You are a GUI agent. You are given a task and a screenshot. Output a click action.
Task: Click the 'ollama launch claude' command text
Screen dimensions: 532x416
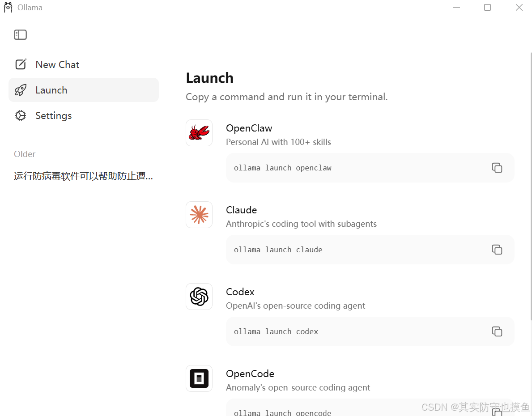coord(278,250)
